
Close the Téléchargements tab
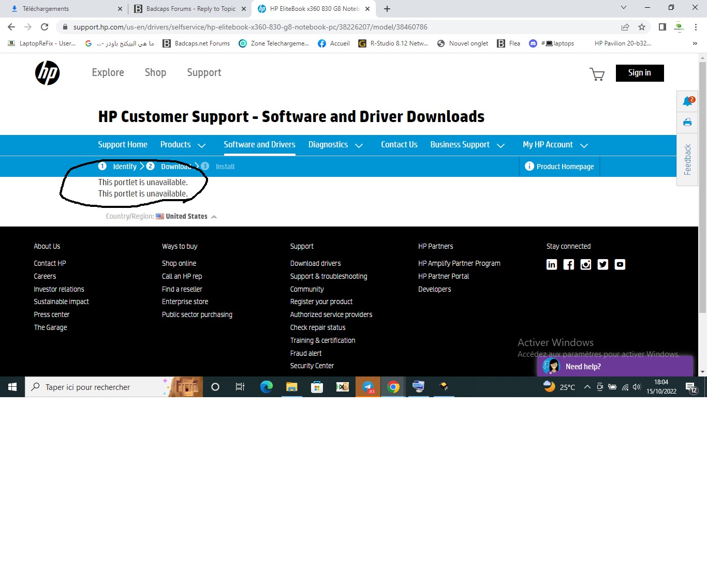[120, 9]
